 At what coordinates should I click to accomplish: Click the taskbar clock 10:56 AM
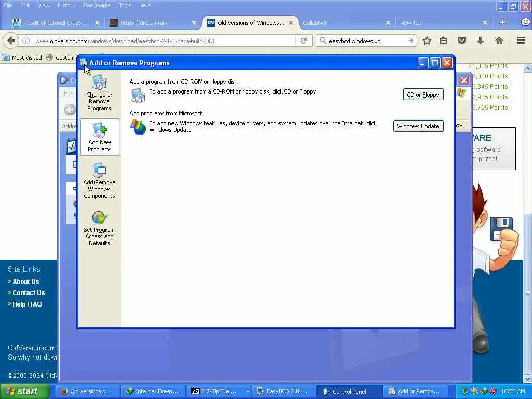513,391
